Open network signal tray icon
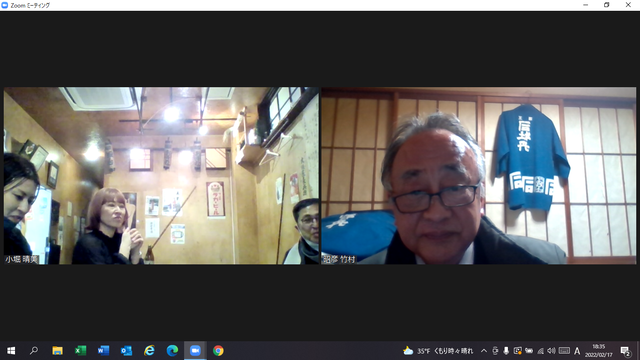 (x=540, y=351)
